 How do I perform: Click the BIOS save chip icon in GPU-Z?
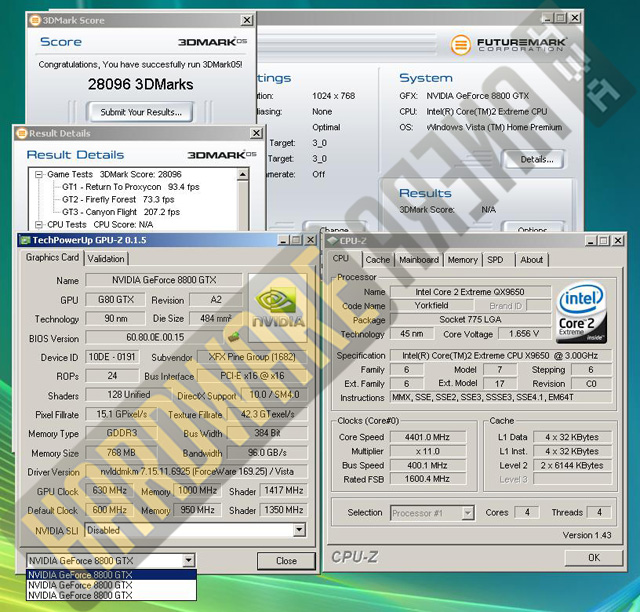click(233, 337)
